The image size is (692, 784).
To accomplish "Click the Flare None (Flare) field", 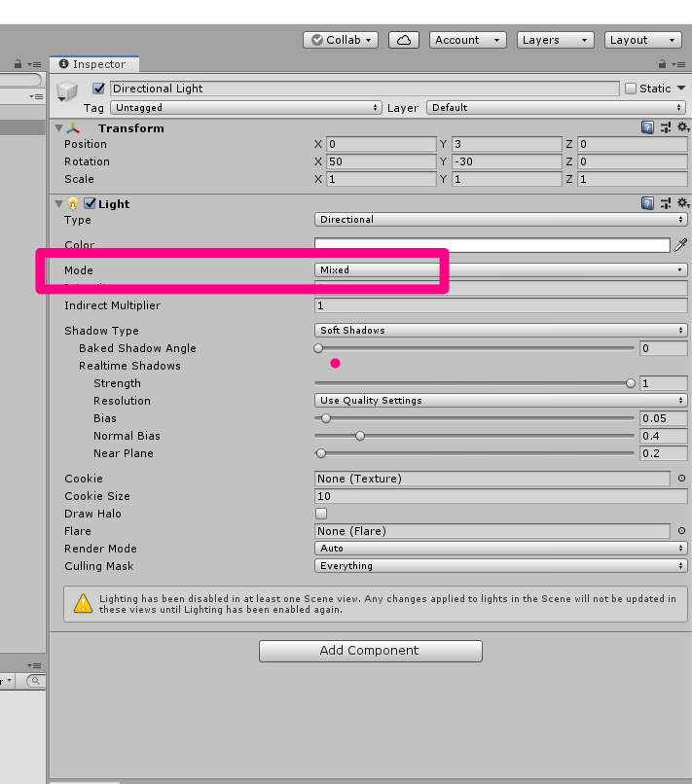I will (492, 531).
